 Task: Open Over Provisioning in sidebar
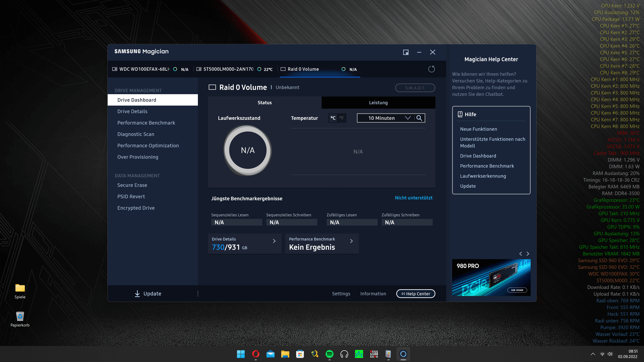tap(153, 157)
